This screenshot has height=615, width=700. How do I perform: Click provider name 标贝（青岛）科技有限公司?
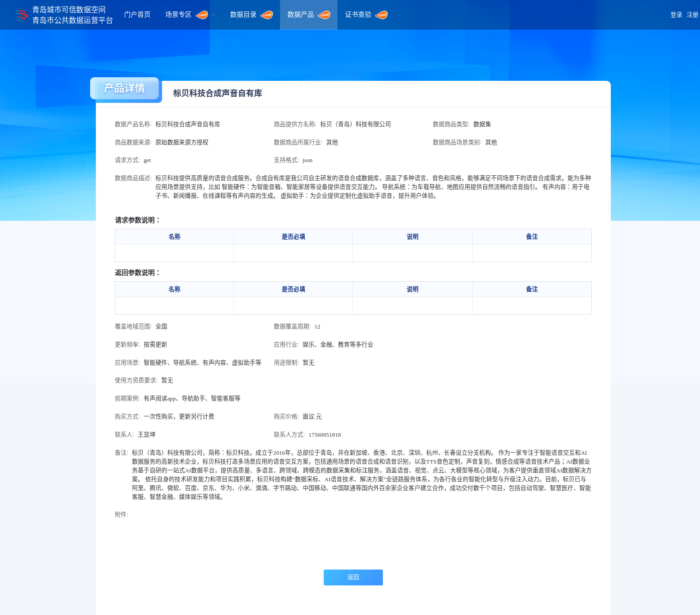coord(356,125)
